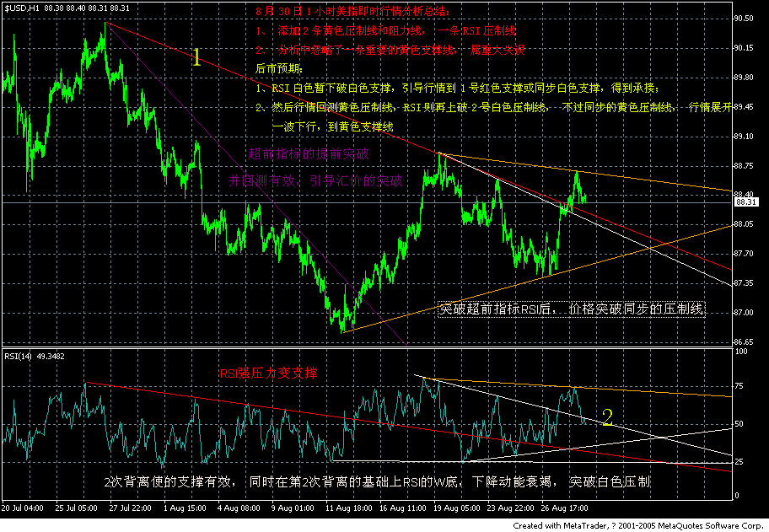Click the 87.35 price axis label

click(x=743, y=282)
